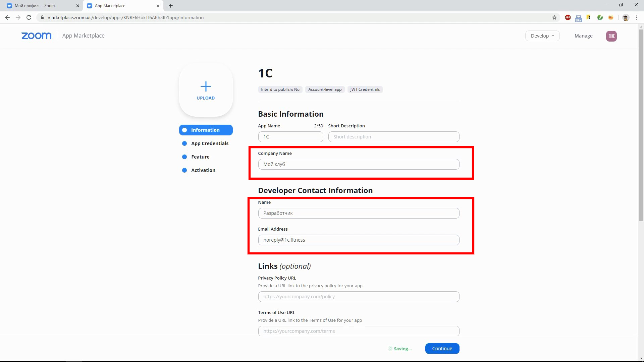644x362 pixels.
Task: Open Chrome three-dot menu
Action: pyautogui.click(x=637, y=17)
